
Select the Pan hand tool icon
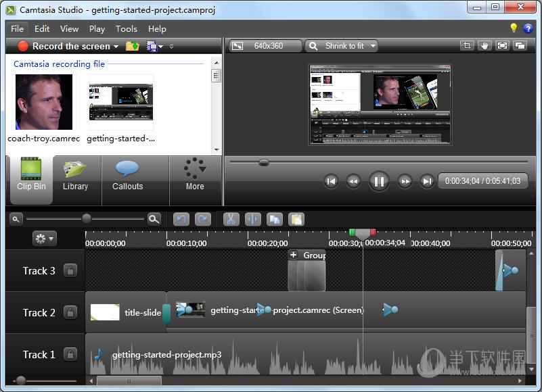[484, 45]
